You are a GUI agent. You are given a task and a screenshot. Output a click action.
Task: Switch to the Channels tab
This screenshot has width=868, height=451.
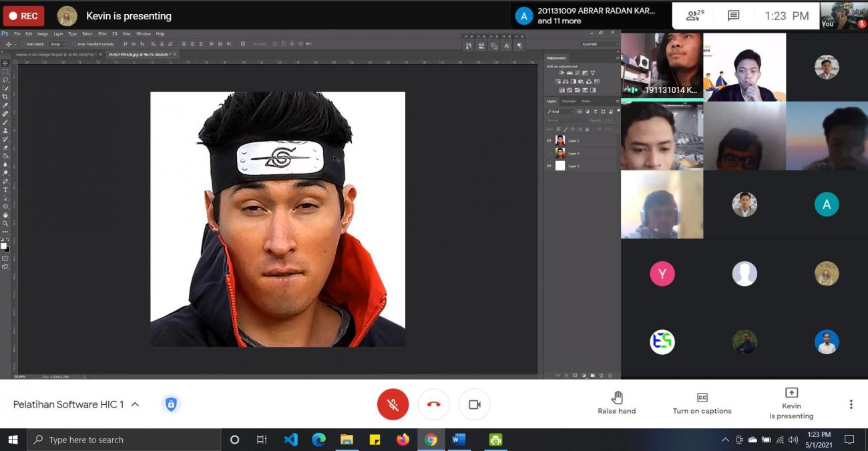pos(568,102)
